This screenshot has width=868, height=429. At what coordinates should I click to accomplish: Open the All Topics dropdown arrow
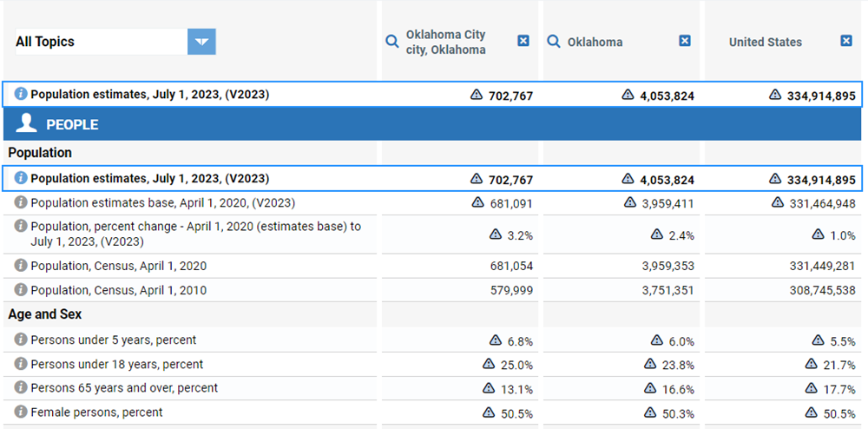(x=201, y=42)
